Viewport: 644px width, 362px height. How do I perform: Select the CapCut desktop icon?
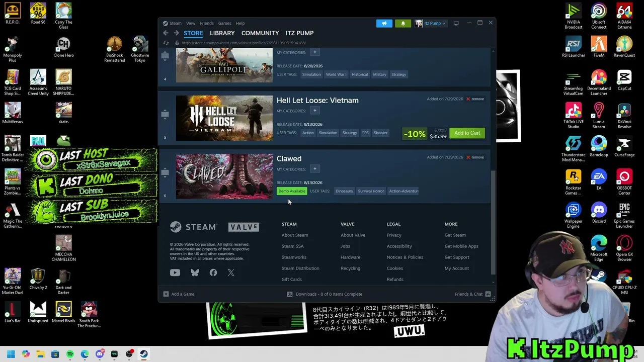point(624,79)
